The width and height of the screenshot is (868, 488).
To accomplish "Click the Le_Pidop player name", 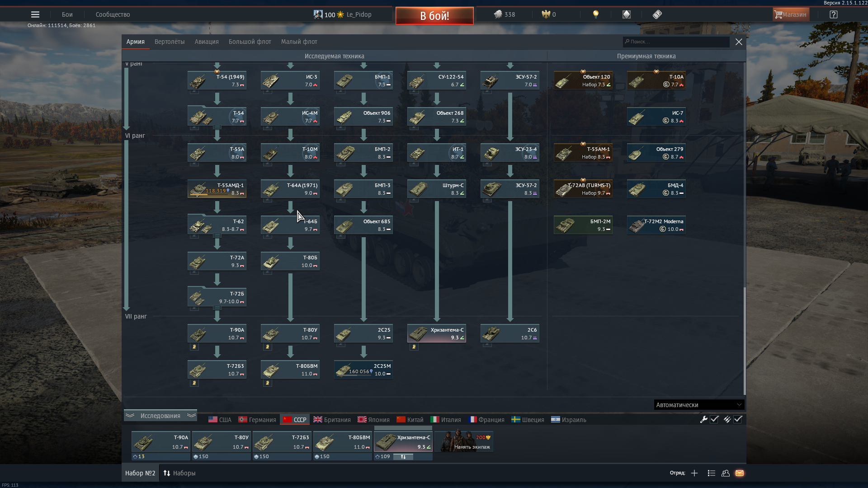I will 359,14.
